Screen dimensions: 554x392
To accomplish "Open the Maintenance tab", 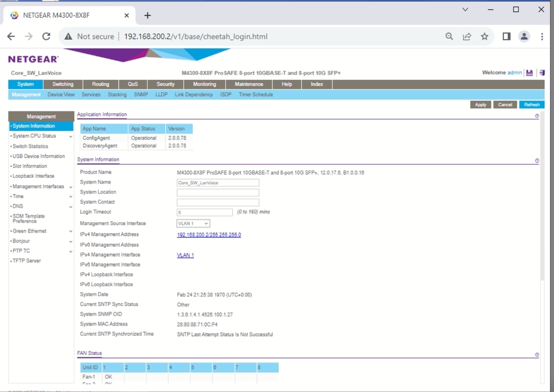I will click(249, 84).
